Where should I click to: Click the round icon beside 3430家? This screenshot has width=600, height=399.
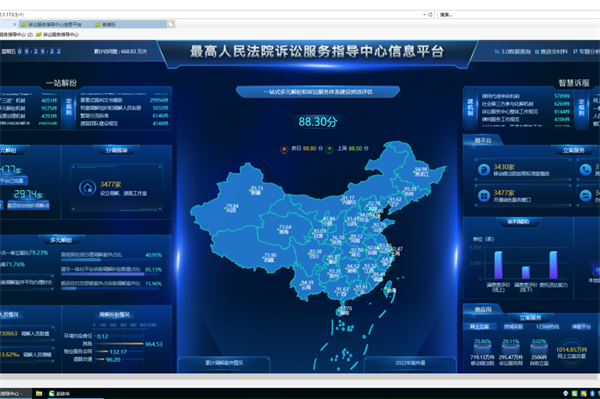(x=484, y=170)
